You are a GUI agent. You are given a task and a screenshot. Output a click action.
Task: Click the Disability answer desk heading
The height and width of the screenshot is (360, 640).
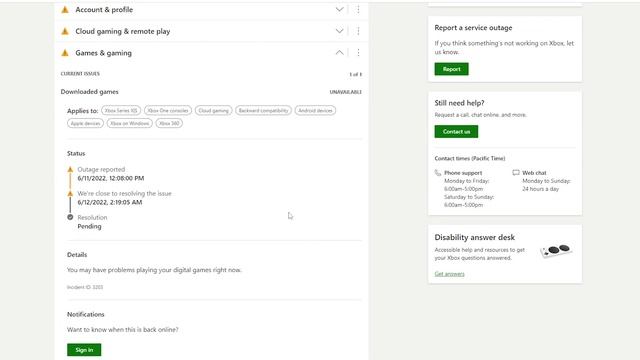[474, 237]
